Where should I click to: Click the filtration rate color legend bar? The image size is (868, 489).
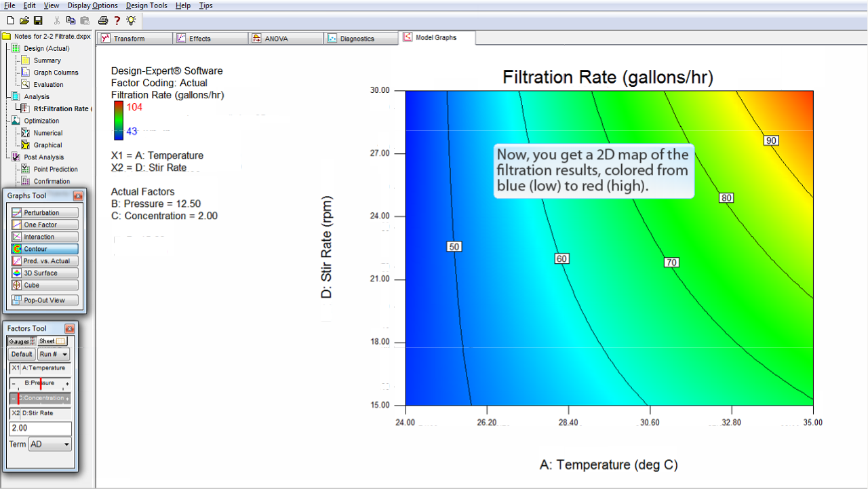pos(119,120)
